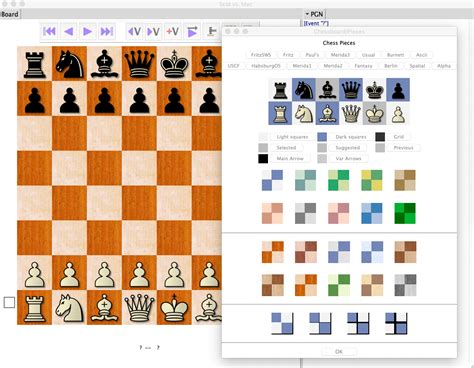
Task: Apply the teal color scheme
Action: click(x=306, y=180)
